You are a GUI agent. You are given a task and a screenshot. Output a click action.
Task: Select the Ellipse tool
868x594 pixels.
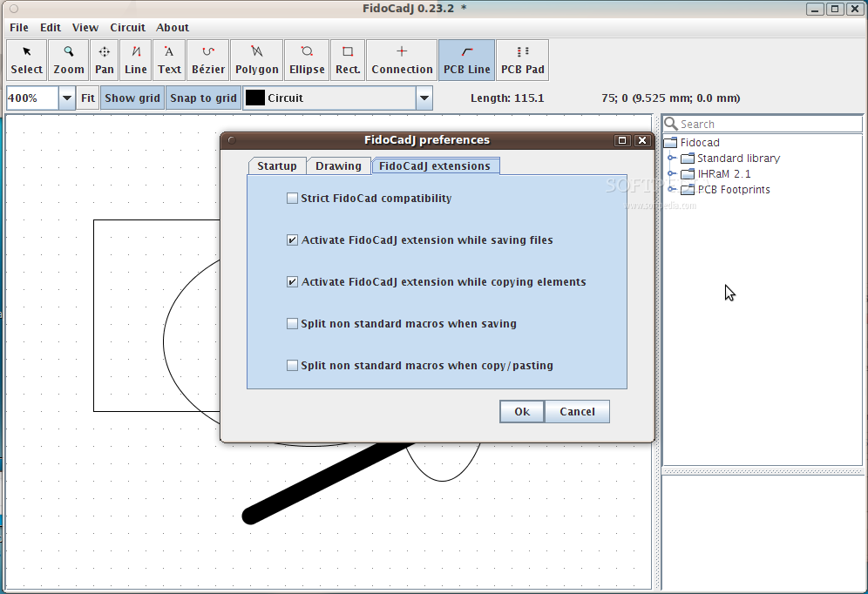tap(307, 60)
